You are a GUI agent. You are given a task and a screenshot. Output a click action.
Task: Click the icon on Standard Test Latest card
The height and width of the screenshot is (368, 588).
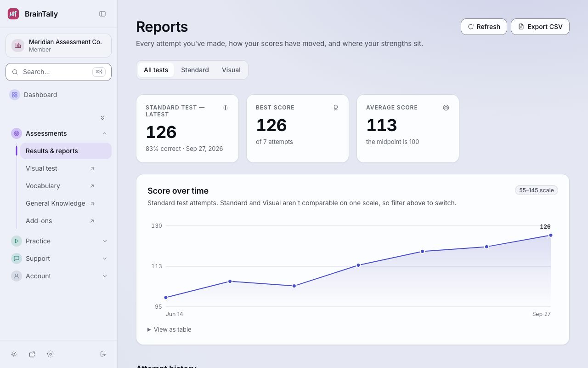[x=226, y=108]
